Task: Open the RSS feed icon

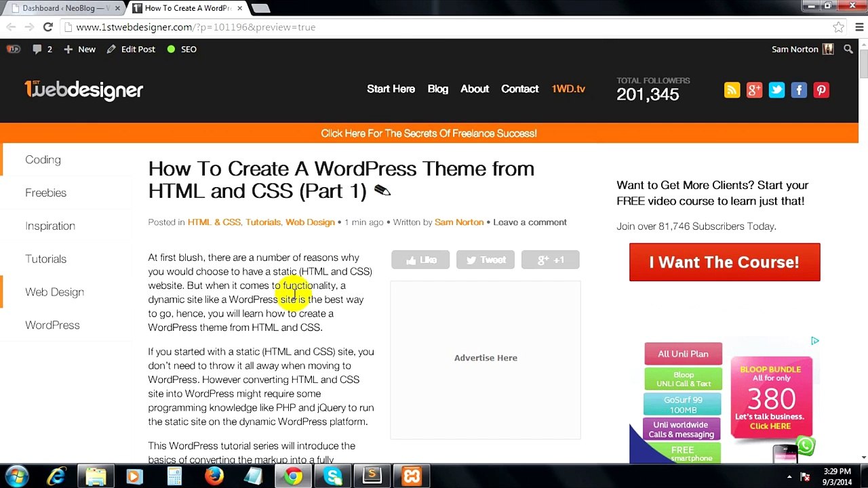Action: (x=732, y=90)
